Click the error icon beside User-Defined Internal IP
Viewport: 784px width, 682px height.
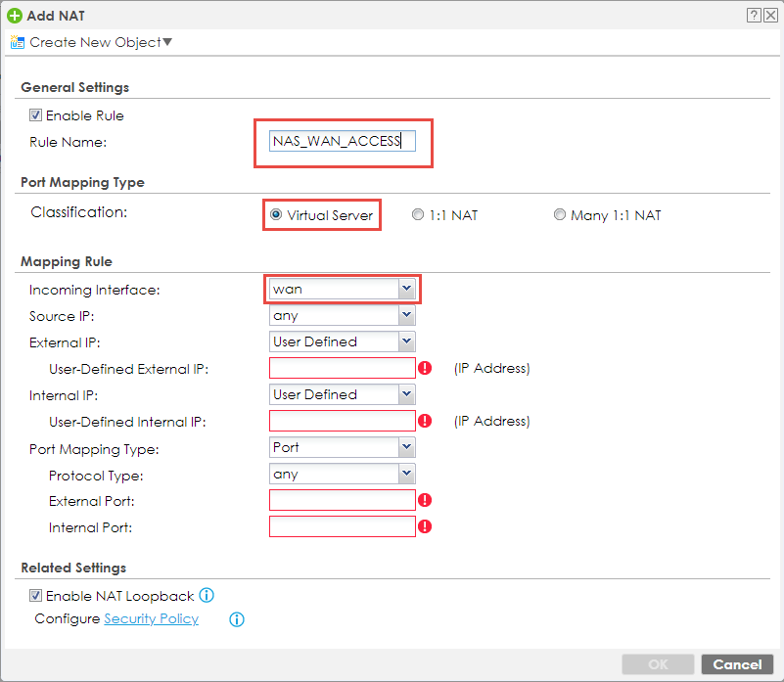click(425, 422)
